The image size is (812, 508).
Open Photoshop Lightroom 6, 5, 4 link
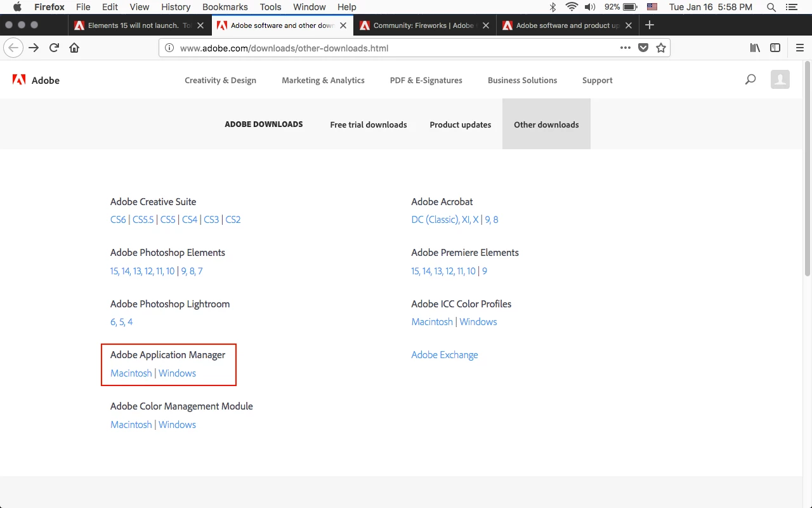pos(121,322)
